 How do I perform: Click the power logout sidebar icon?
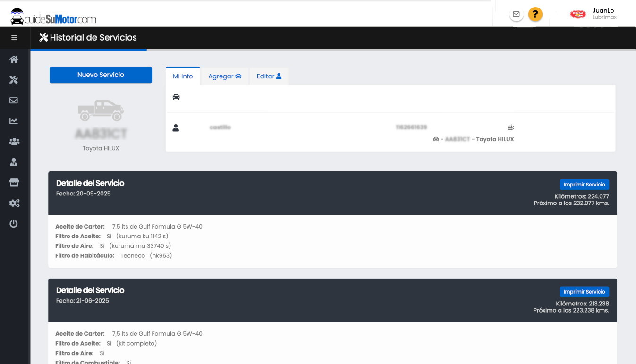click(14, 224)
